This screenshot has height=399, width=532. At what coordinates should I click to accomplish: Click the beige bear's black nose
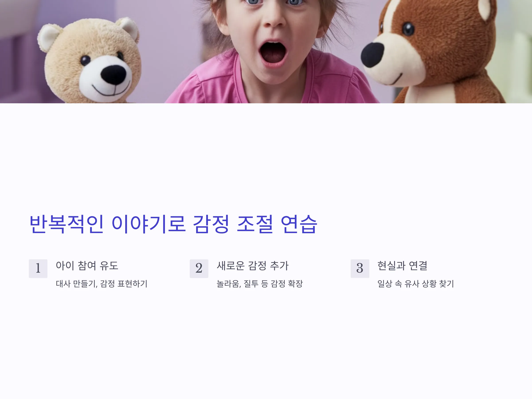[113, 75]
